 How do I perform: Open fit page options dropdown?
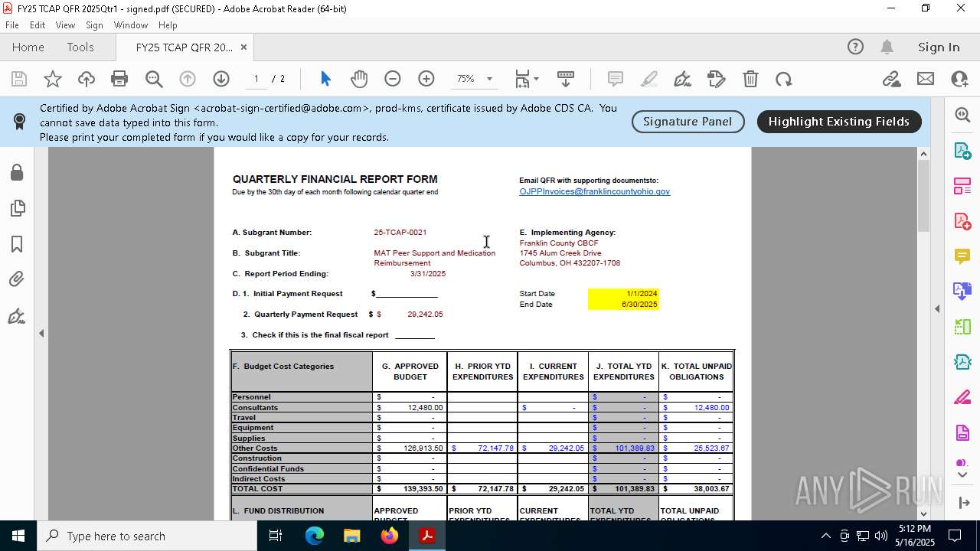pos(527,79)
